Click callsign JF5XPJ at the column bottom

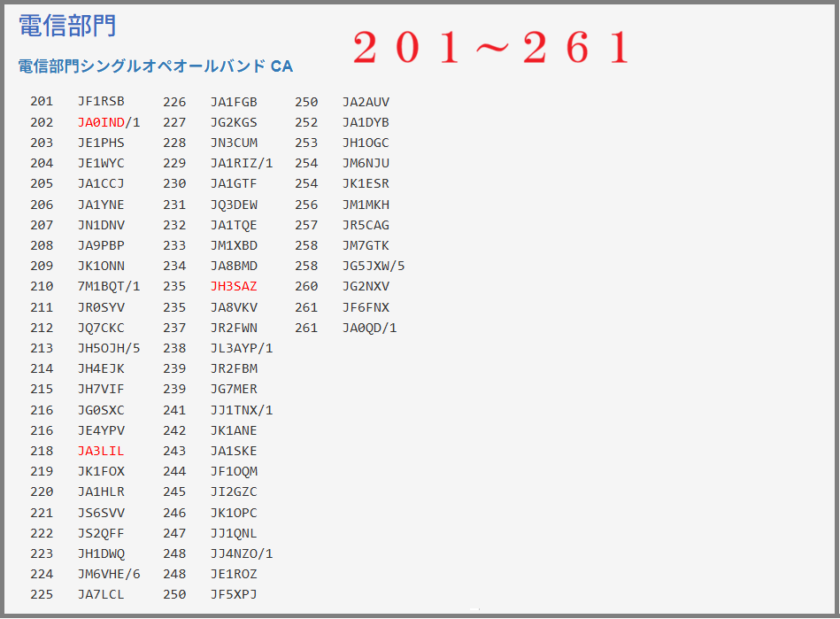click(x=234, y=594)
